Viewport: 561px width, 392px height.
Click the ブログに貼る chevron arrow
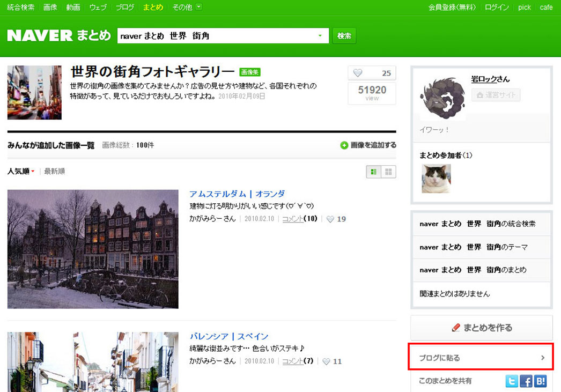coord(543,358)
